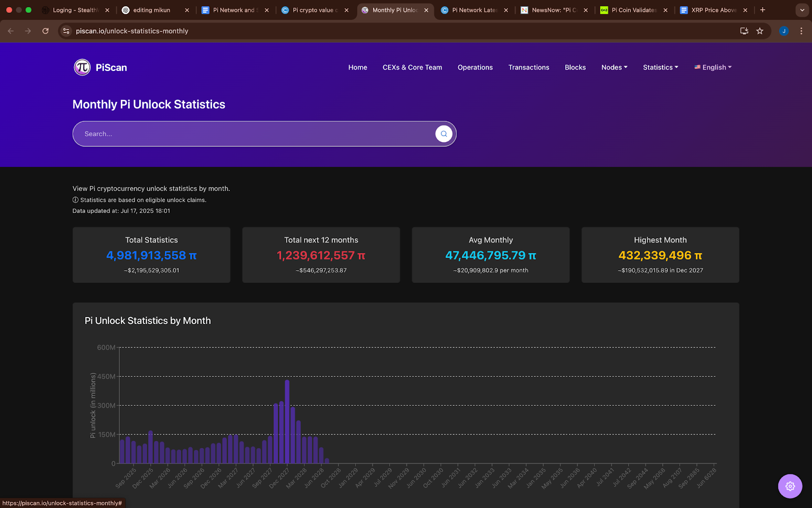This screenshot has height=508, width=812.
Task: Bookmark this page with the star icon
Action: point(760,31)
